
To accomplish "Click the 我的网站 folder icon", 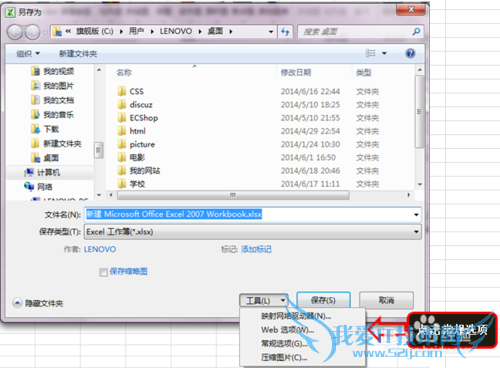I will point(122,171).
